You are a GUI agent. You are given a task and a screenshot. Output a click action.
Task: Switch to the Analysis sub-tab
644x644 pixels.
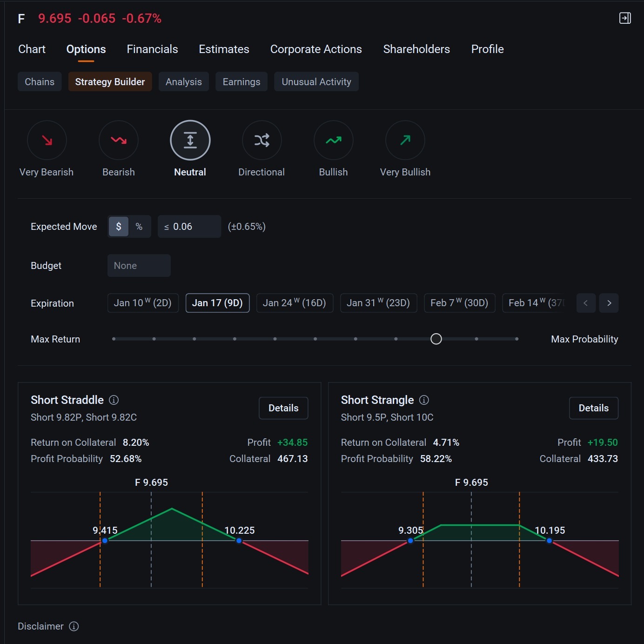tap(184, 82)
